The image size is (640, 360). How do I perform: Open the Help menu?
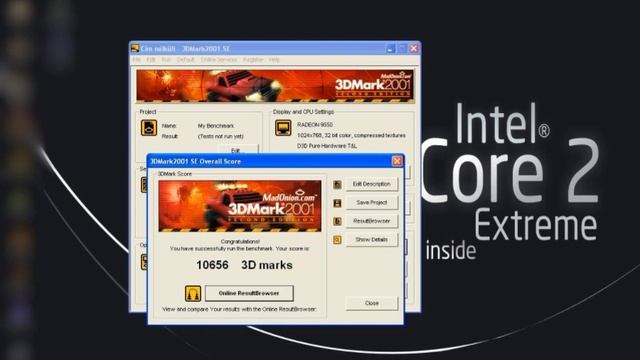pyautogui.click(x=274, y=60)
